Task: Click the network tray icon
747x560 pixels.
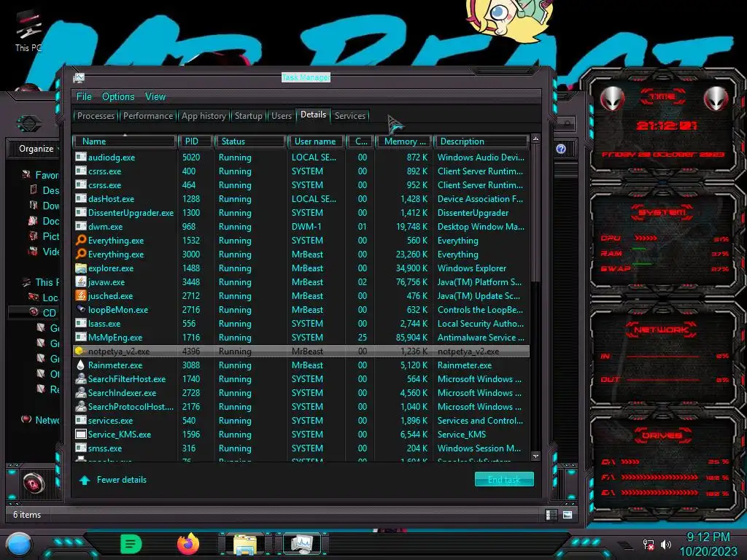Action: click(x=649, y=544)
